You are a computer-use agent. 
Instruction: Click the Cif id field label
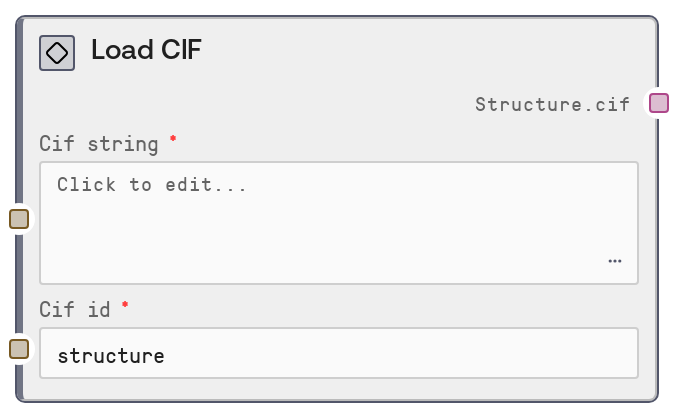75,310
